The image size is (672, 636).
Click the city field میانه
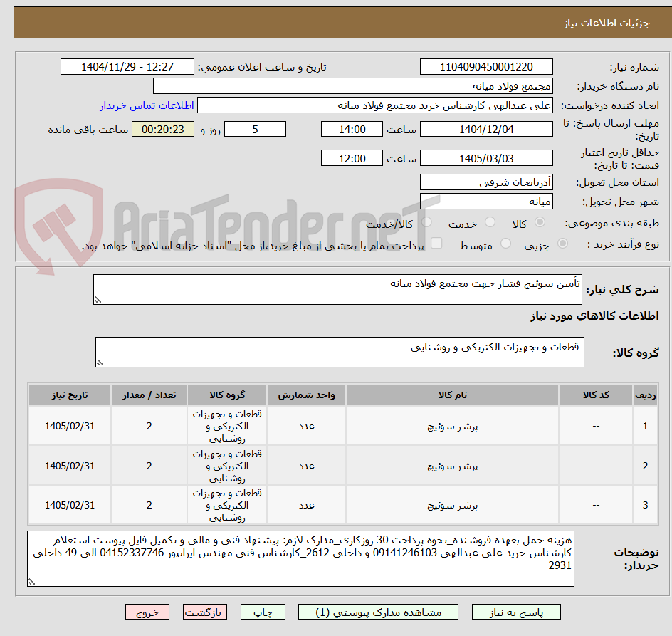486,202
